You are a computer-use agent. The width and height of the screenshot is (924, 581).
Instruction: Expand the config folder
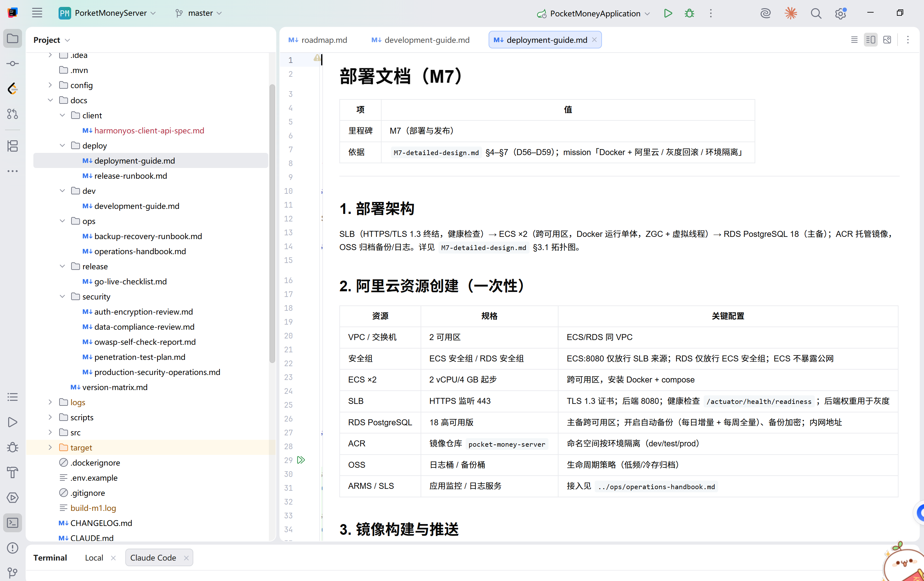click(x=50, y=85)
